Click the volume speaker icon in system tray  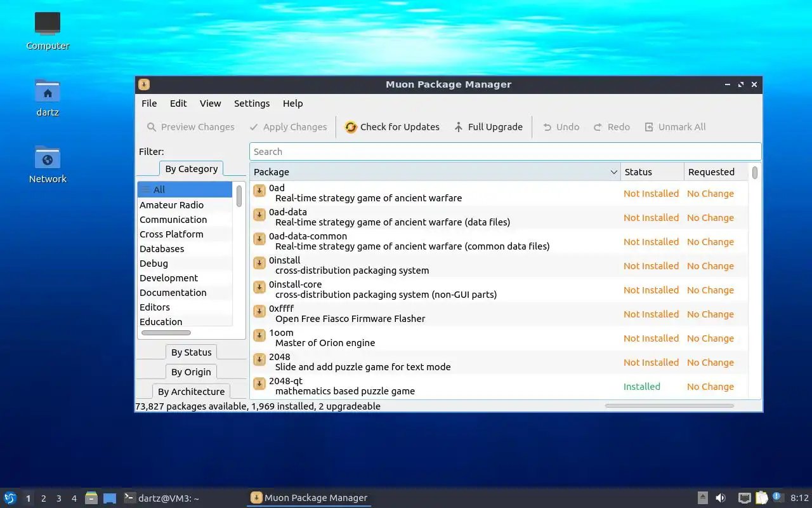(x=721, y=498)
